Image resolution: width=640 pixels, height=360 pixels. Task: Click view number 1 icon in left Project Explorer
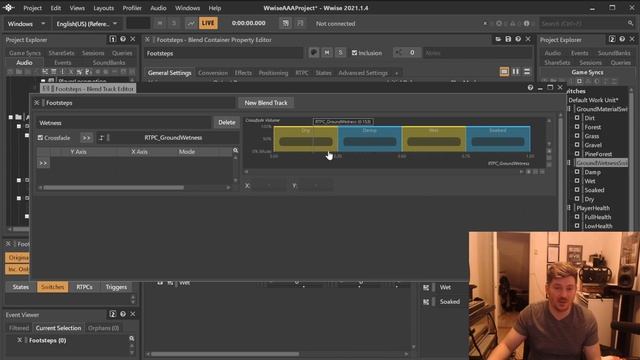112,39
